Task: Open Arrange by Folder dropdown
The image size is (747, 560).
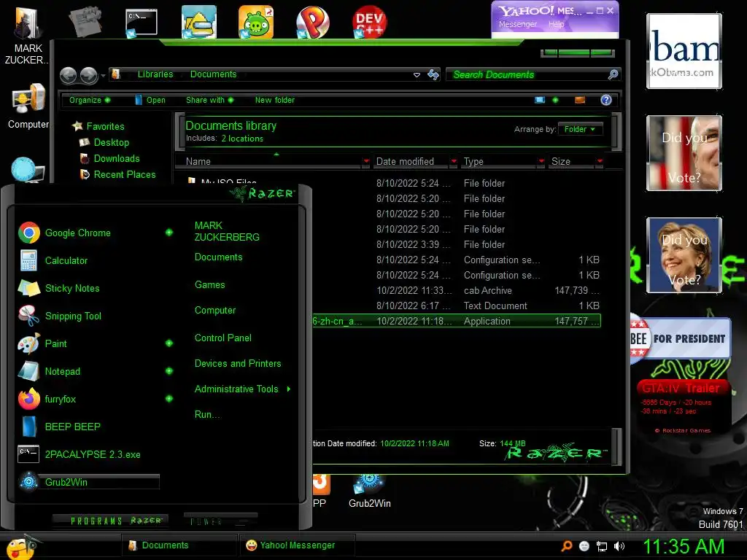Action: [x=580, y=129]
